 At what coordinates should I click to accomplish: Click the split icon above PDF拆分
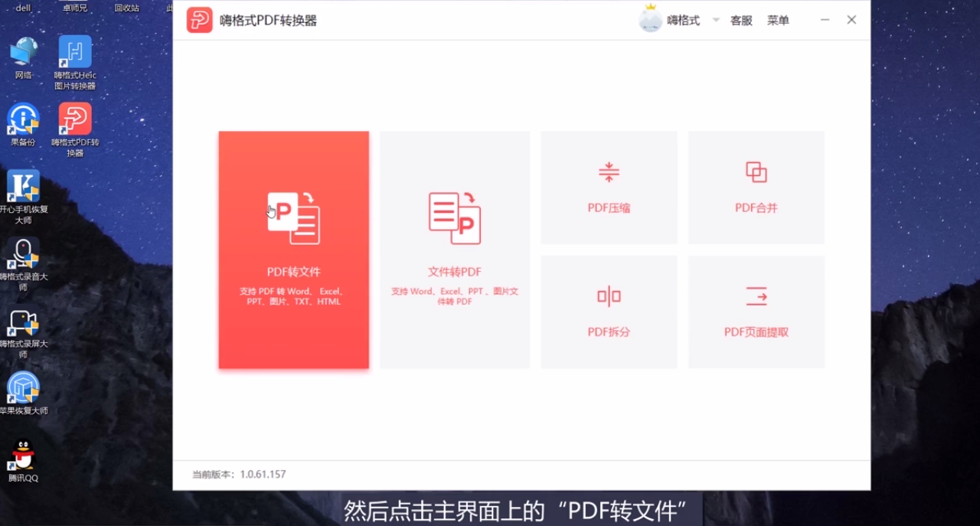pos(609,296)
